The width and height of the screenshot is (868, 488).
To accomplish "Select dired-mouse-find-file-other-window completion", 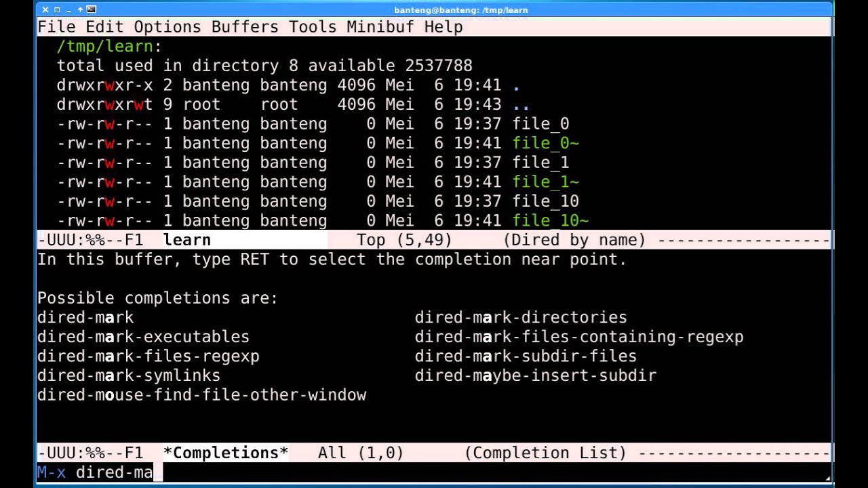I will tap(201, 394).
